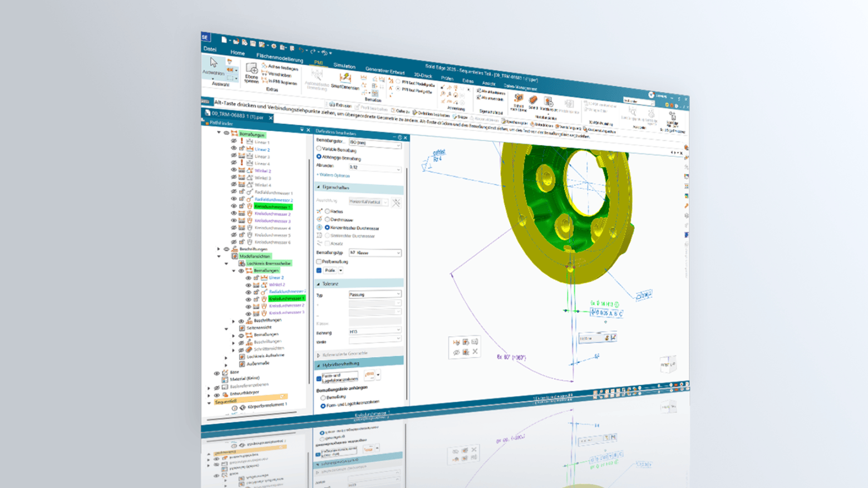Click the Weitere Optionen link
This screenshot has height=488, width=868.
click(334, 175)
